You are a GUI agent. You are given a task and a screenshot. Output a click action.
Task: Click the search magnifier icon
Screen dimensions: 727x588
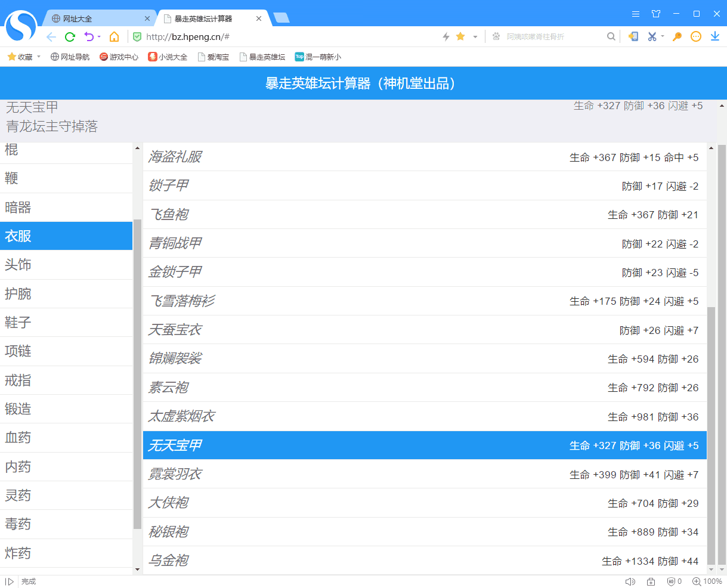pyautogui.click(x=611, y=37)
